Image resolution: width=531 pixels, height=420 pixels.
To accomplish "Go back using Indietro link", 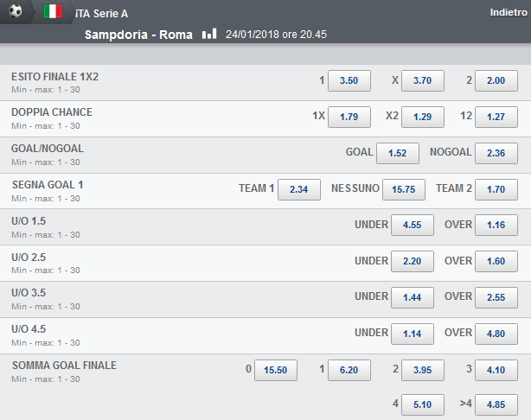I will 509,12.
